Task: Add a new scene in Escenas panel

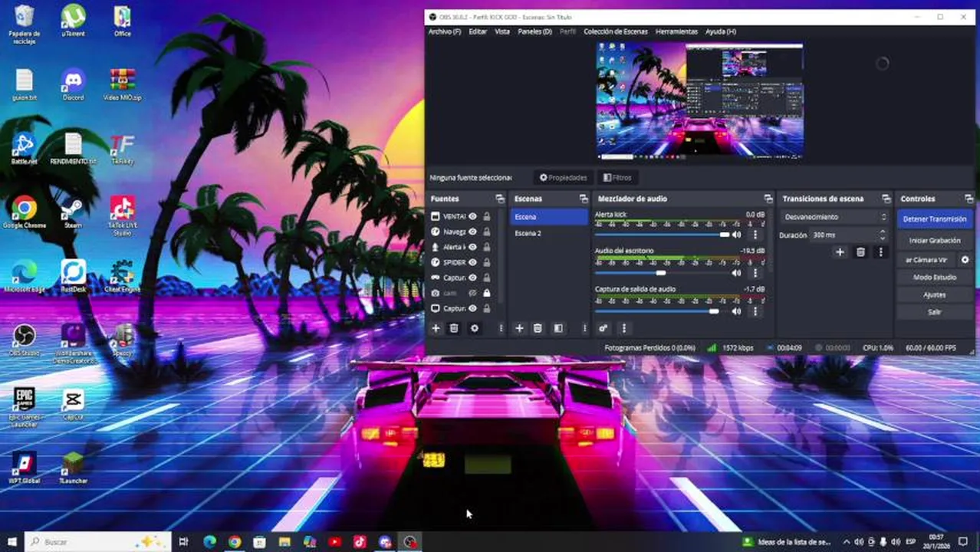Action: pyautogui.click(x=519, y=328)
